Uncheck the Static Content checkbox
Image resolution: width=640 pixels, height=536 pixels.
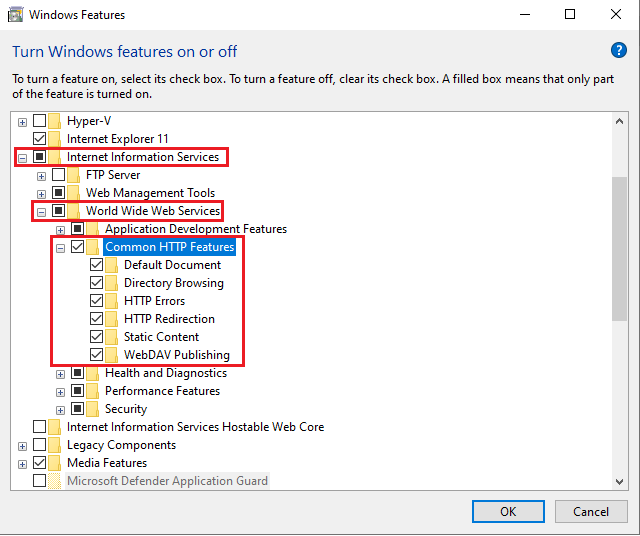coord(97,337)
